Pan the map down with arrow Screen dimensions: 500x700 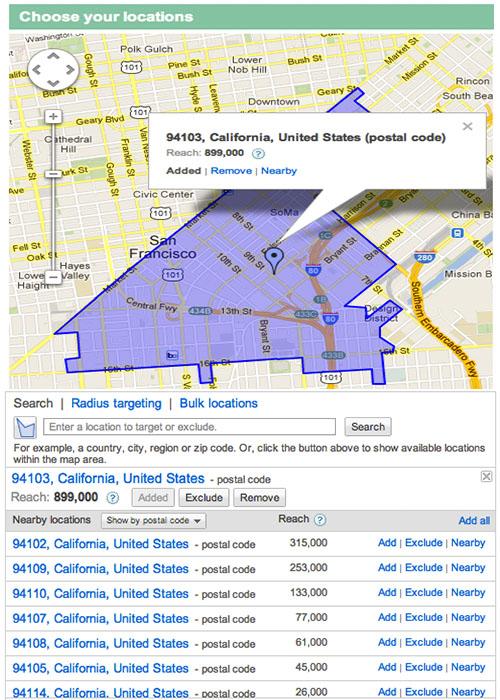click(x=53, y=83)
